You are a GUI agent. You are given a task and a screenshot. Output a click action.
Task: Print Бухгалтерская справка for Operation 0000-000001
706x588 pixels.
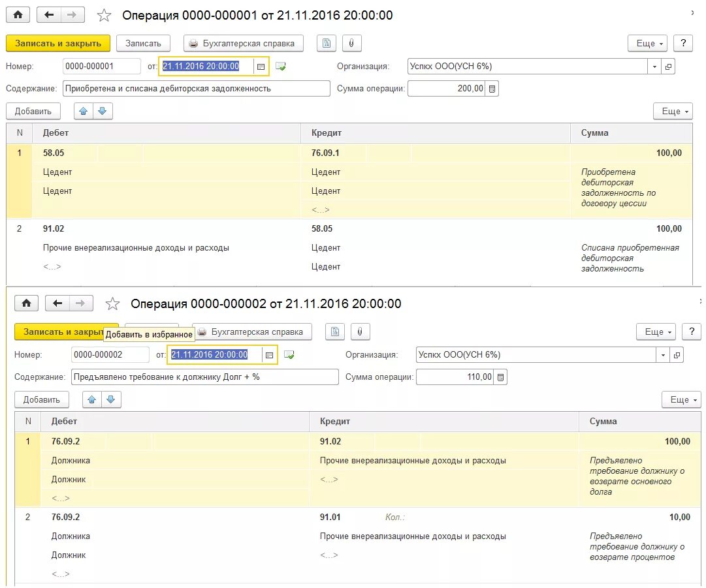244,43
